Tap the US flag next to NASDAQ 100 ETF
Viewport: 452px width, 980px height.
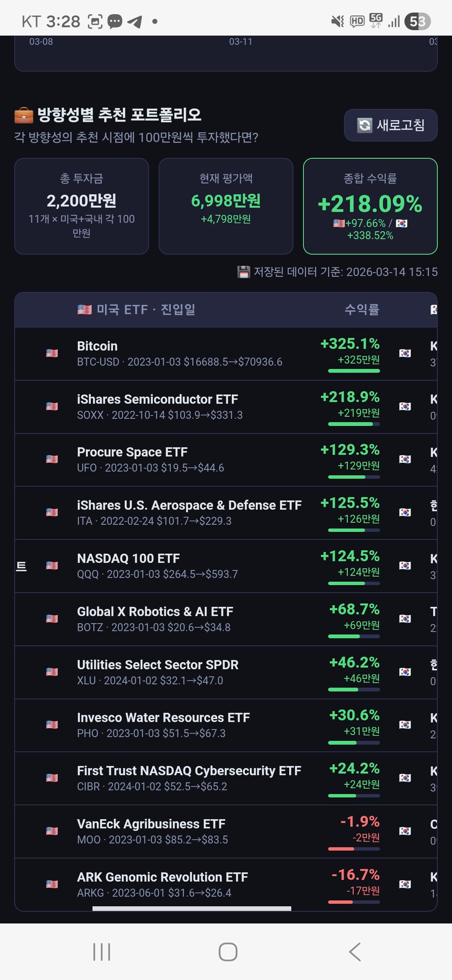click(52, 565)
